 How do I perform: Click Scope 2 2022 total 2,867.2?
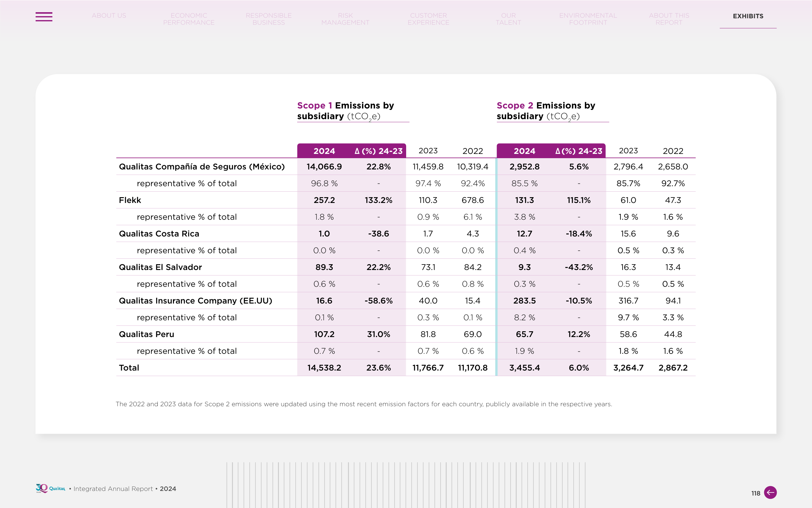[x=673, y=368]
